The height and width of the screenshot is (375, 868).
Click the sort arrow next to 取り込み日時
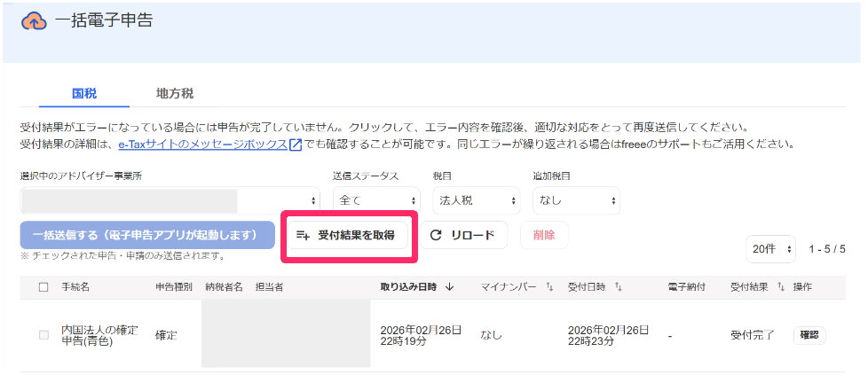[449, 287]
